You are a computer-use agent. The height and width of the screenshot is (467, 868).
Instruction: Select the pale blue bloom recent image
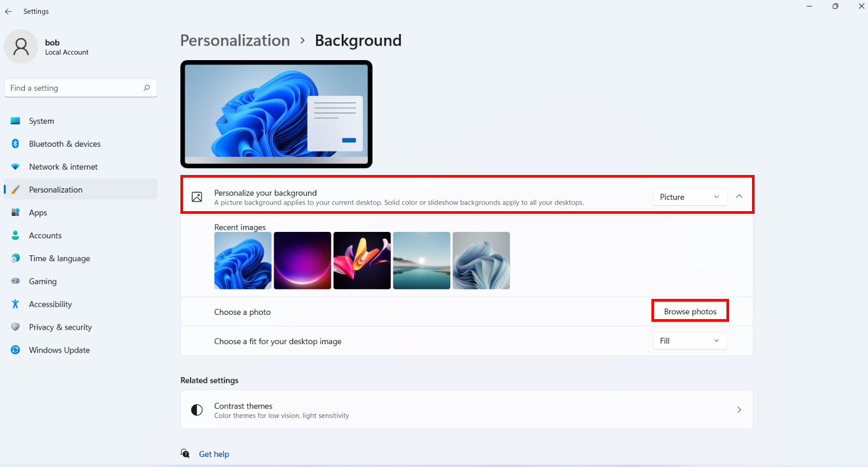click(x=481, y=261)
